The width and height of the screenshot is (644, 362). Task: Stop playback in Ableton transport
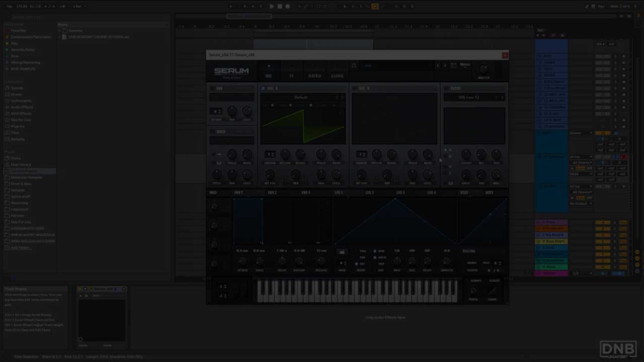coord(280,7)
